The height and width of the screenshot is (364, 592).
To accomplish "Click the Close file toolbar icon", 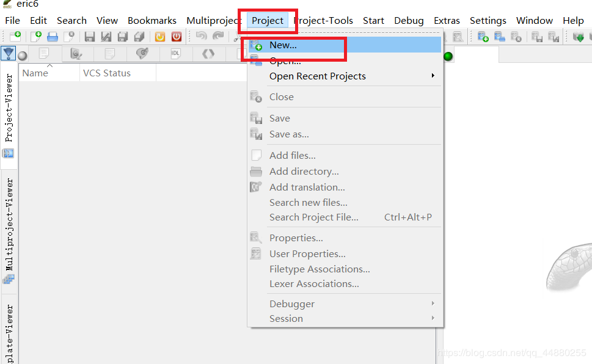I will pyautogui.click(x=69, y=37).
